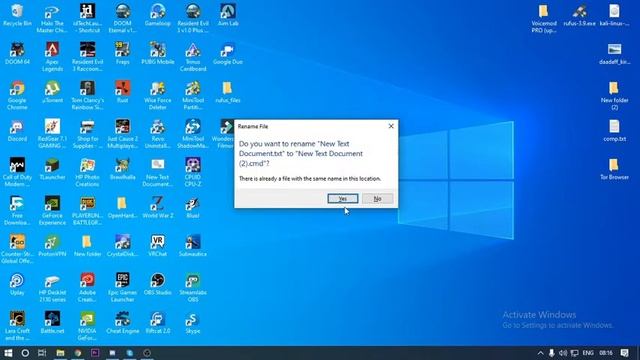This screenshot has height=360, width=640.
Task: Open Task View on the taskbar
Action: pos(42,353)
